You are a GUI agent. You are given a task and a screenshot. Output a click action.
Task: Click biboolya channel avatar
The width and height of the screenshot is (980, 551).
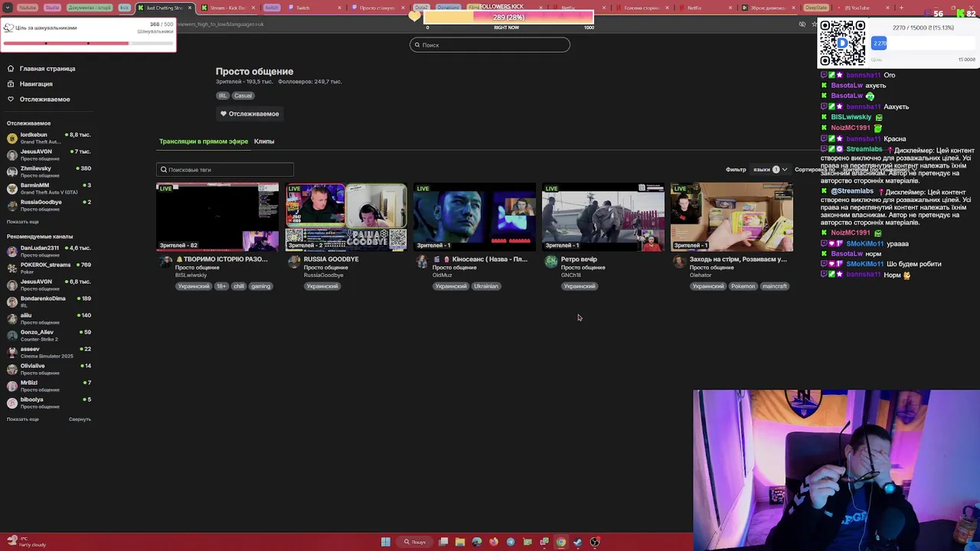tap(12, 403)
